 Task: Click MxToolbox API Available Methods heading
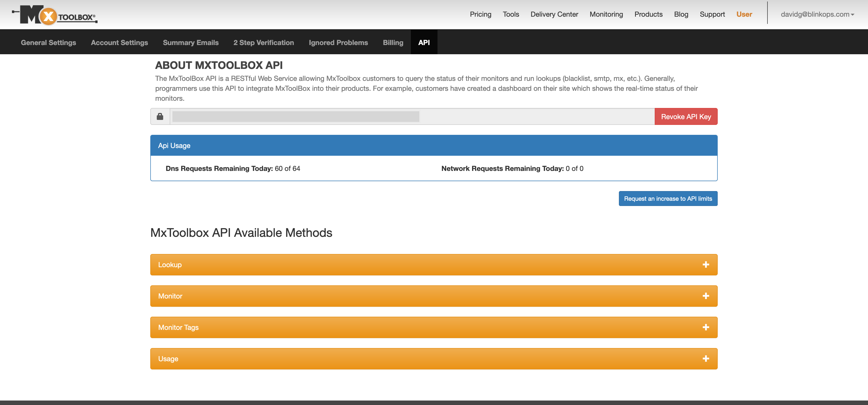241,233
